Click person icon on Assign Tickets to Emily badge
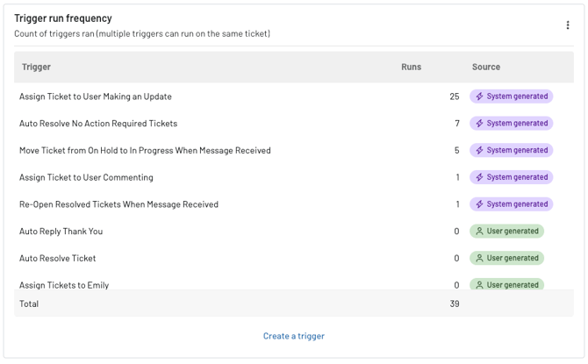This screenshot has width=588, height=364. click(479, 285)
